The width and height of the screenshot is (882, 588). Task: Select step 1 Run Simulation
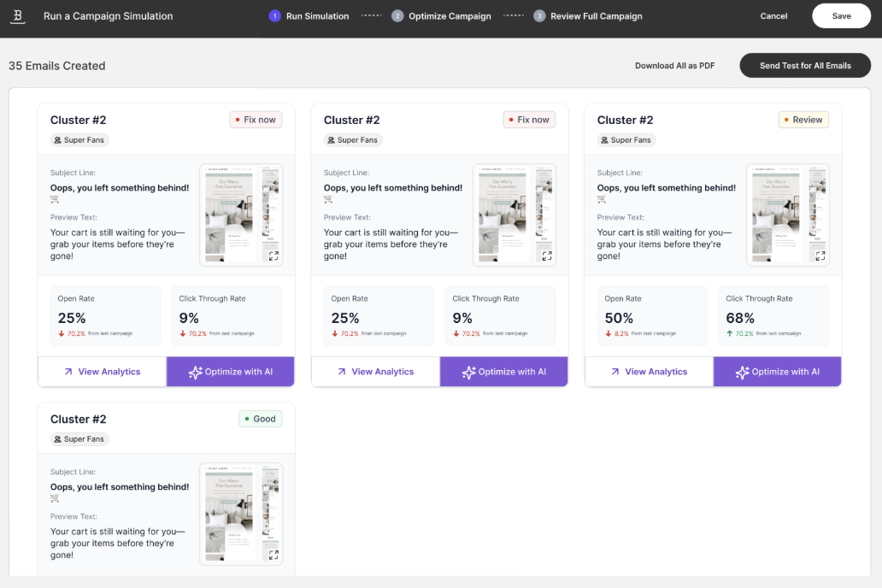(x=309, y=16)
